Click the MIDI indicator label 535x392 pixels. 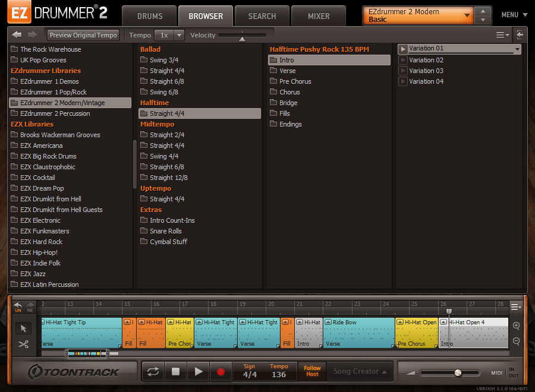tap(496, 373)
